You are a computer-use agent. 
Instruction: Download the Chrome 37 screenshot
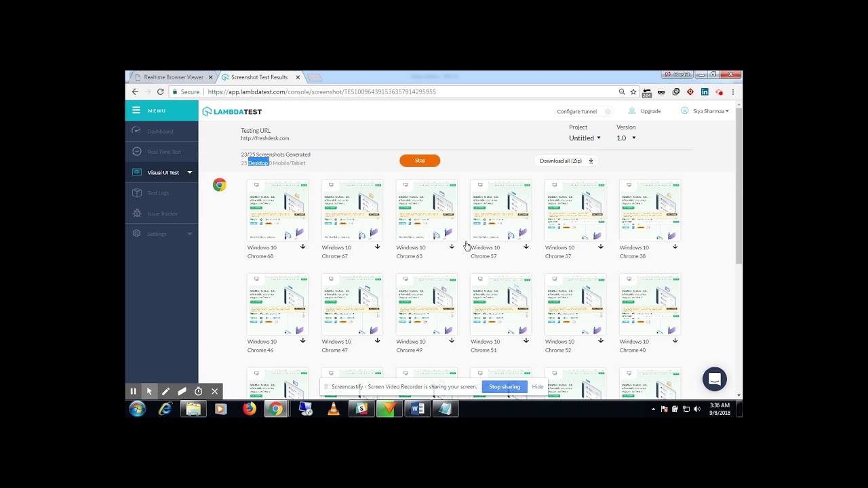point(601,247)
